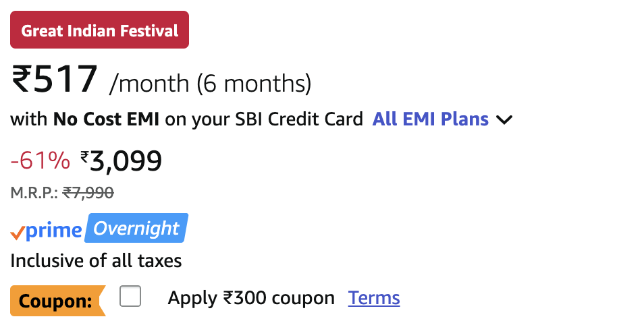Screen dimensions: 644x321
Task: Click the "Apply ₹300 coupon" label
Action: [x=251, y=298]
